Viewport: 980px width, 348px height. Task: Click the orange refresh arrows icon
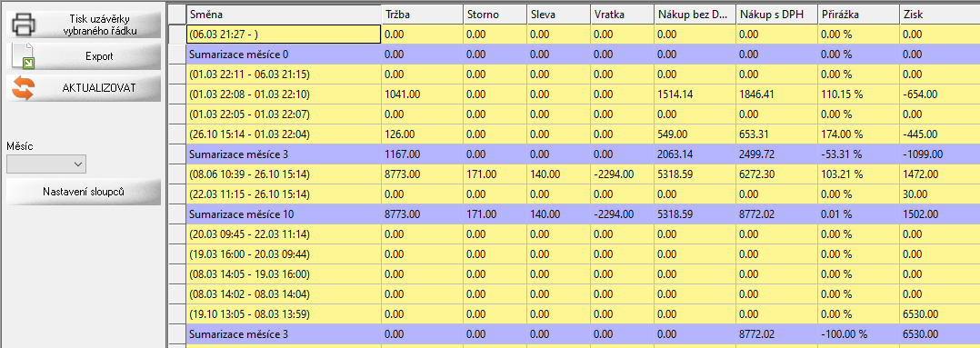[23, 88]
